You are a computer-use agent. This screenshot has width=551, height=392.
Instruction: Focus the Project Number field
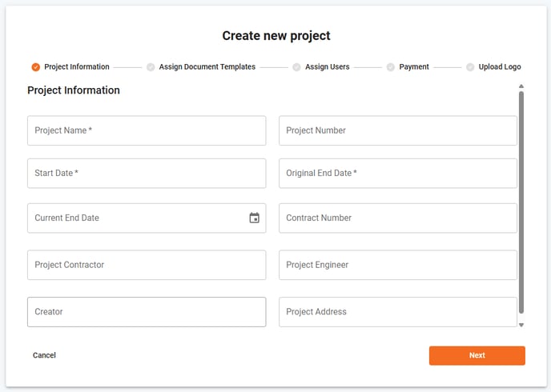tap(398, 130)
